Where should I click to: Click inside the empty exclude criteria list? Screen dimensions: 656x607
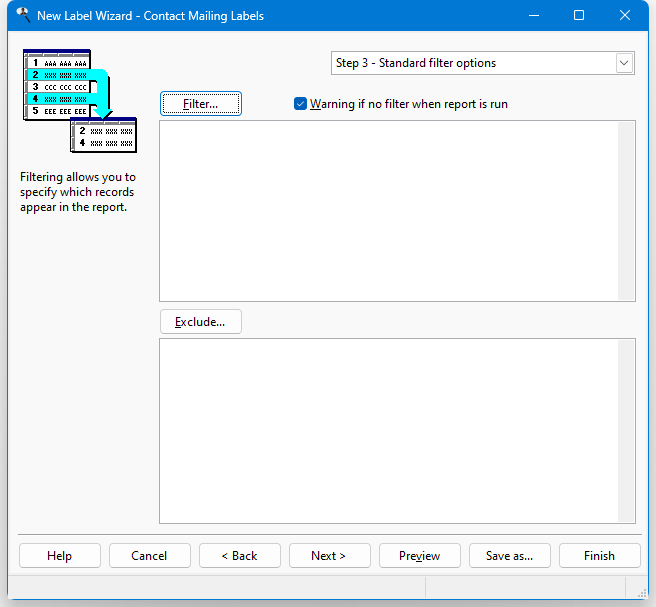(388, 430)
